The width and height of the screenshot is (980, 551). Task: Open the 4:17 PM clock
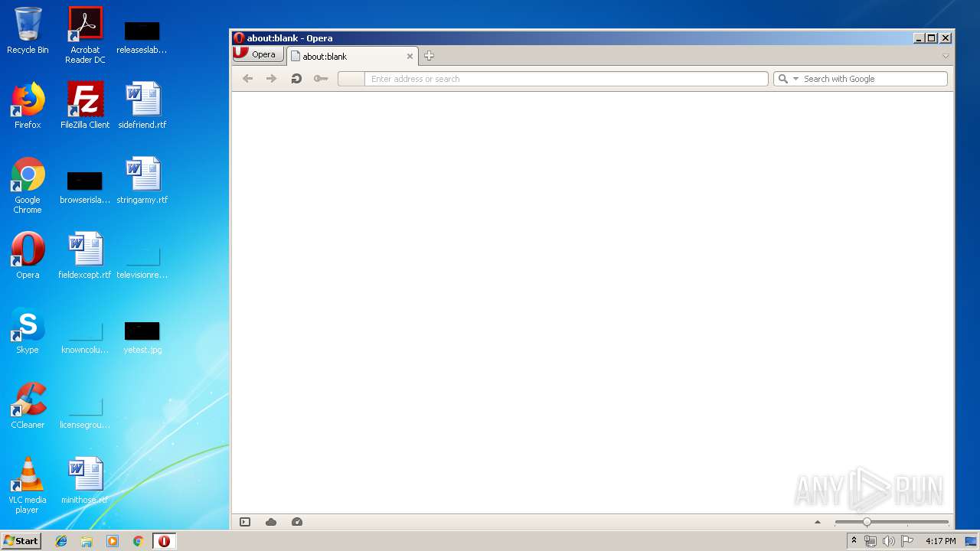pyautogui.click(x=941, y=541)
